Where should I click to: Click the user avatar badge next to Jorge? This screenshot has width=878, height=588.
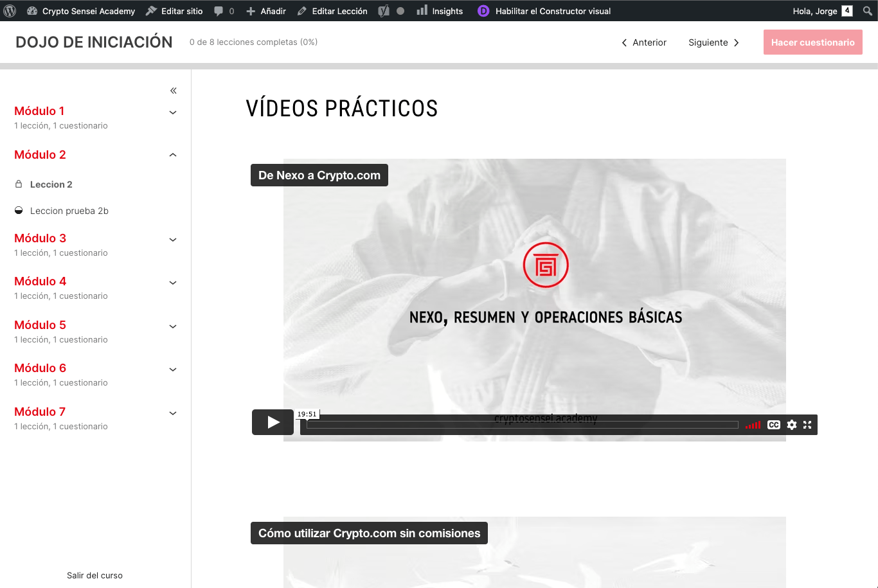(847, 11)
